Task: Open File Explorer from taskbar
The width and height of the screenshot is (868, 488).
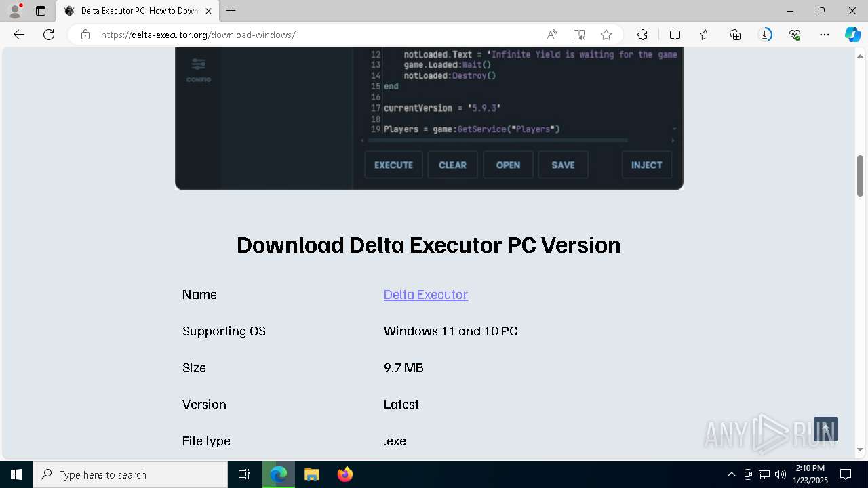Action: [312, 474]
